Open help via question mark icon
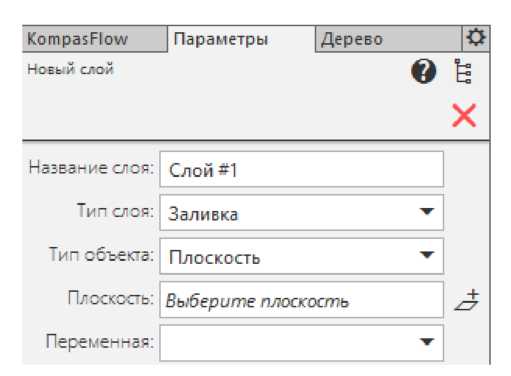 [423, 71]
